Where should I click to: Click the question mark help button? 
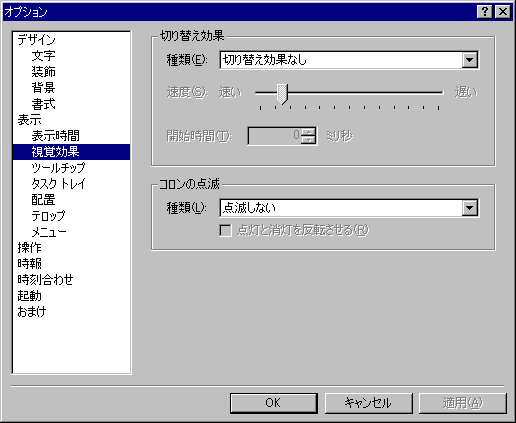pyautogui.click(x=485, y=12)
